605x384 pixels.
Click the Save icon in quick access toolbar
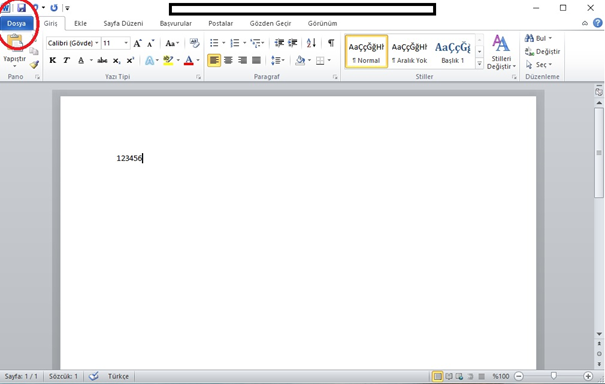point(21,7)
